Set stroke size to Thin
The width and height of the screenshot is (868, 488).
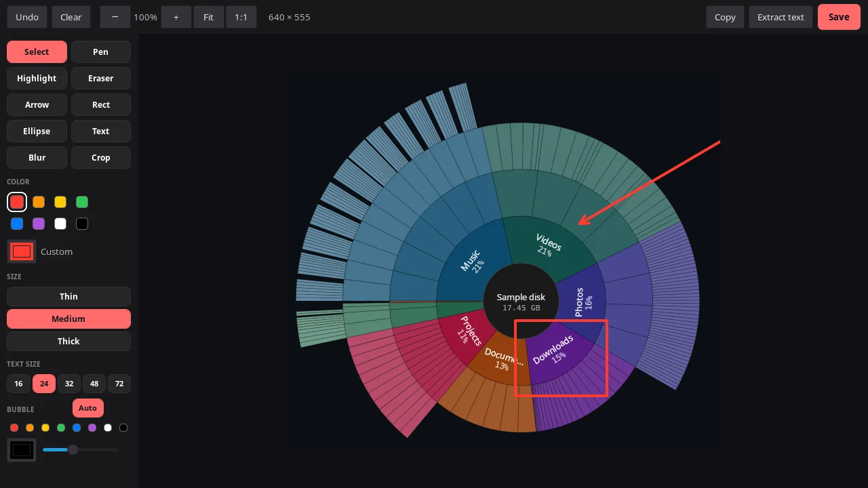(x=68, y=296)
